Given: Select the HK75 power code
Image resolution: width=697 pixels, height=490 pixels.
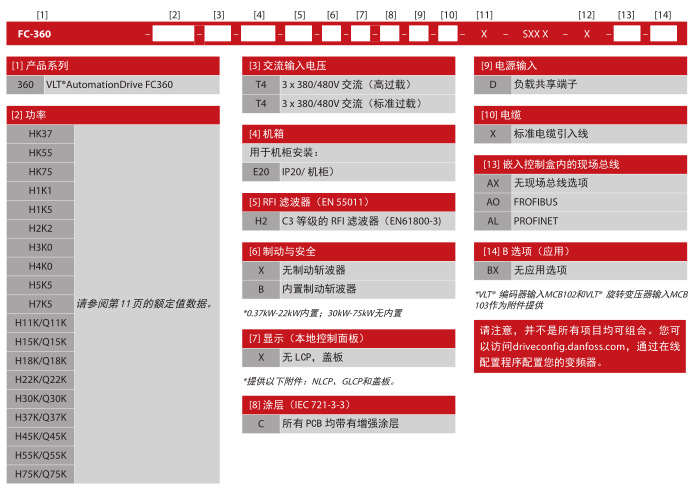Looking at the screenshot, I should [40, 172].
